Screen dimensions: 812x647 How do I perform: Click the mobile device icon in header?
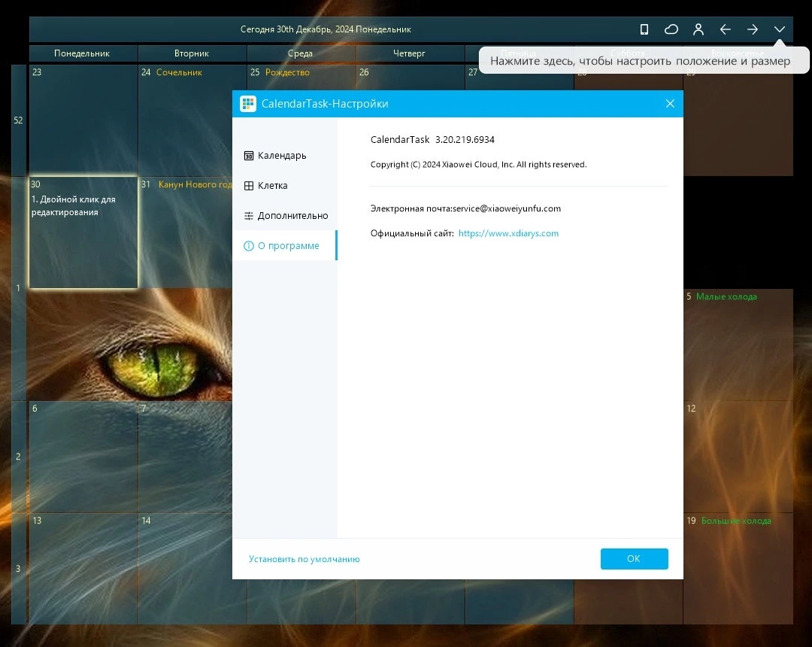tap(644, 29)
